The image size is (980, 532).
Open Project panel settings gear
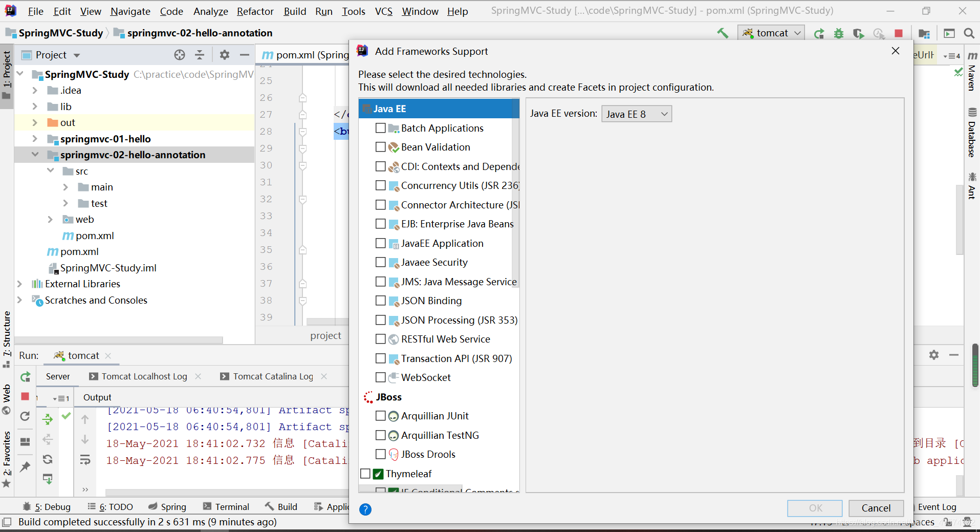click(225, 55)
